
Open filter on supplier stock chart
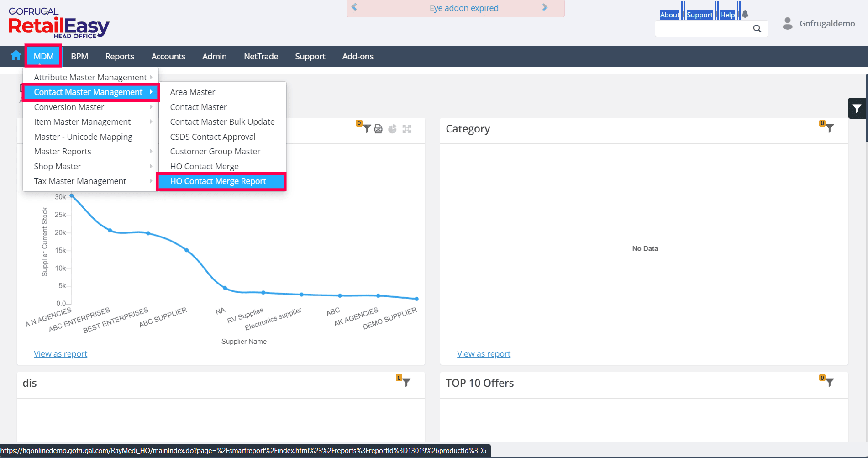tap(367, 129)
